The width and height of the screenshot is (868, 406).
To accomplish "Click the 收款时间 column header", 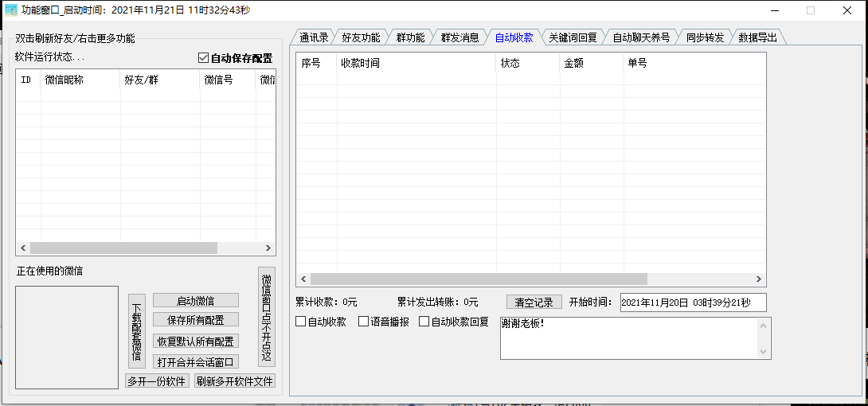I will (x=416, y=63).
